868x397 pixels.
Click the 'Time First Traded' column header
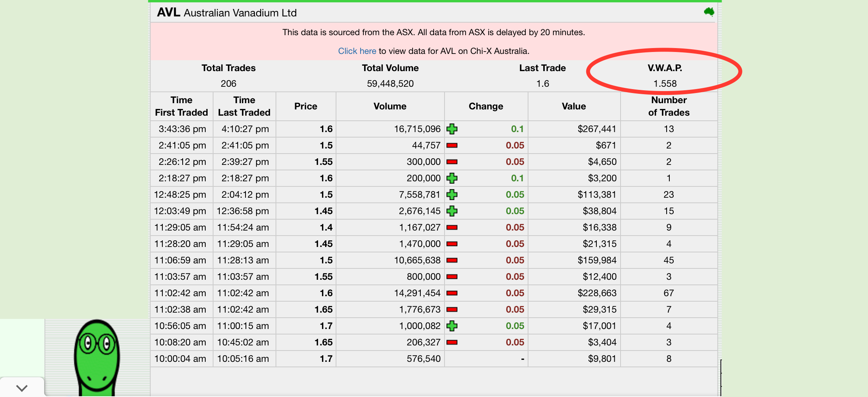[x=181, y=106]
